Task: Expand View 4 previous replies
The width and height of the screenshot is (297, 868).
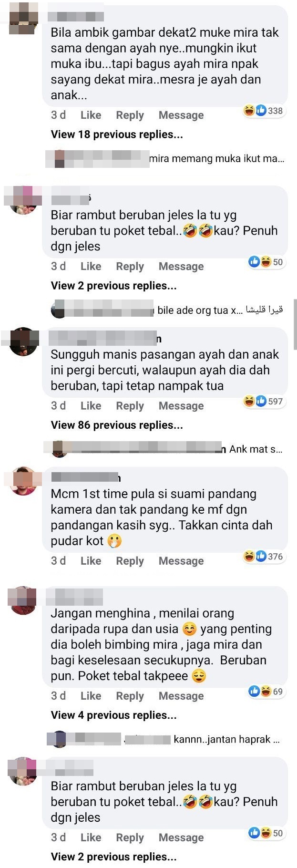Action: (x=114, y=715)
